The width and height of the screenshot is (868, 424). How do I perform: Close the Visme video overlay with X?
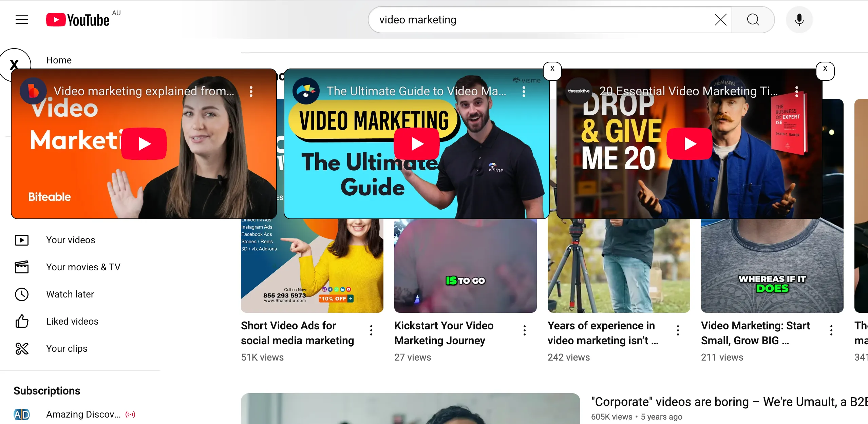[x=552, y=71]
